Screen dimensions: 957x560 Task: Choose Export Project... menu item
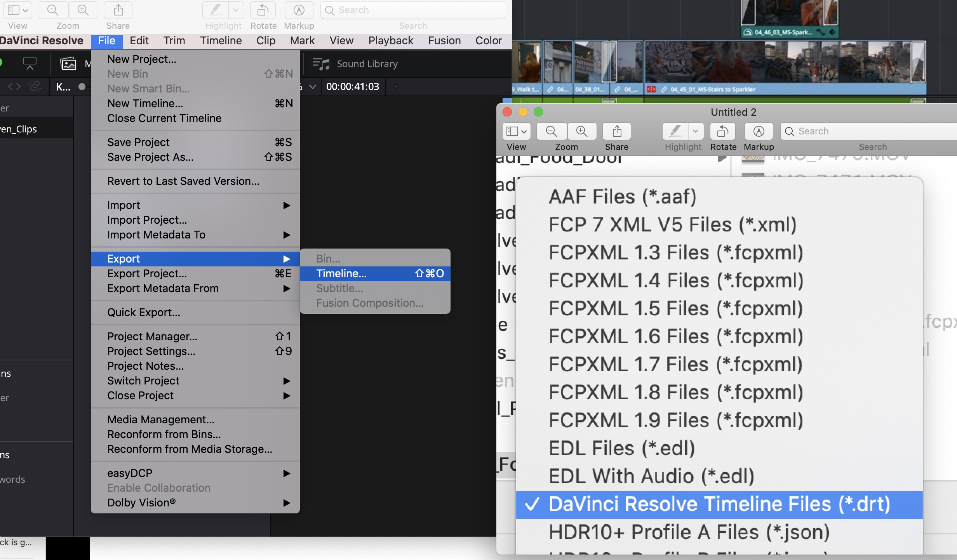[195, 273]
